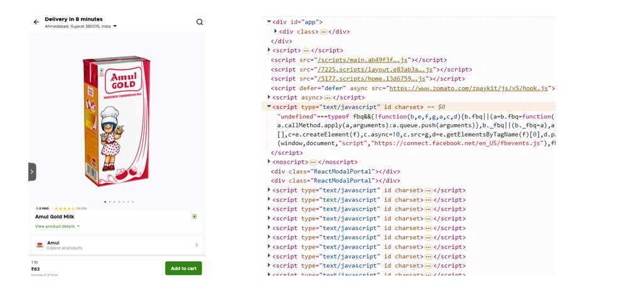This screenshot has height=292, width=644.
Task: Expand the first plain script node
Action: tap(269, 50)
